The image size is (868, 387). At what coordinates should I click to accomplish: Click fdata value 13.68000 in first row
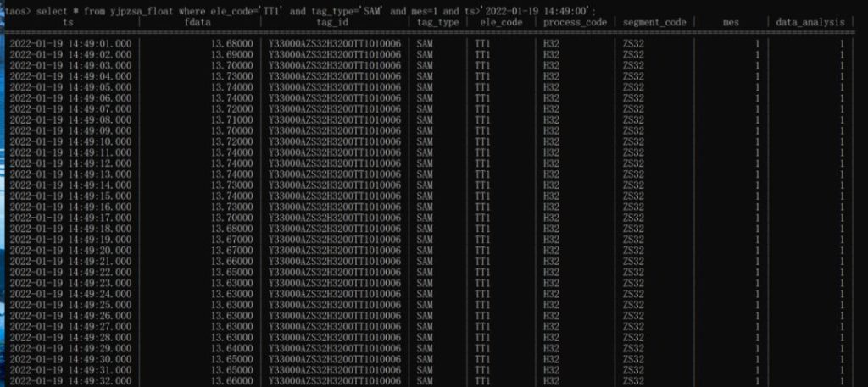click(x=232, y=44)
